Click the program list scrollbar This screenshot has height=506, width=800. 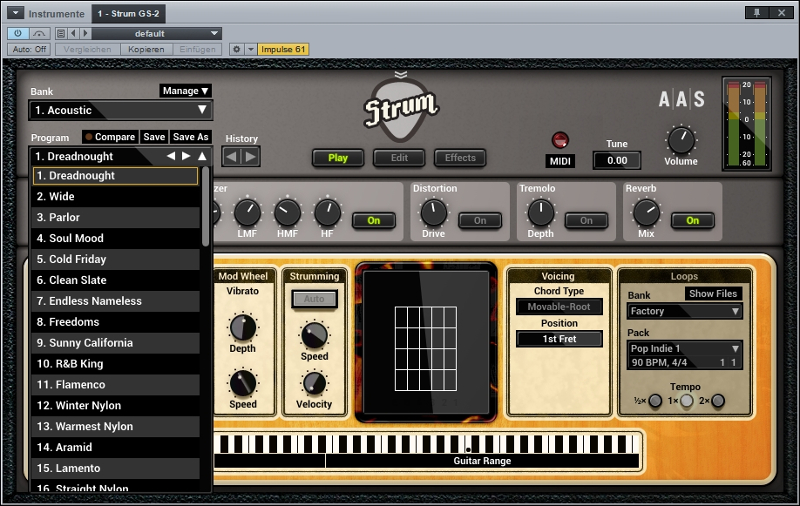(205, 207)
